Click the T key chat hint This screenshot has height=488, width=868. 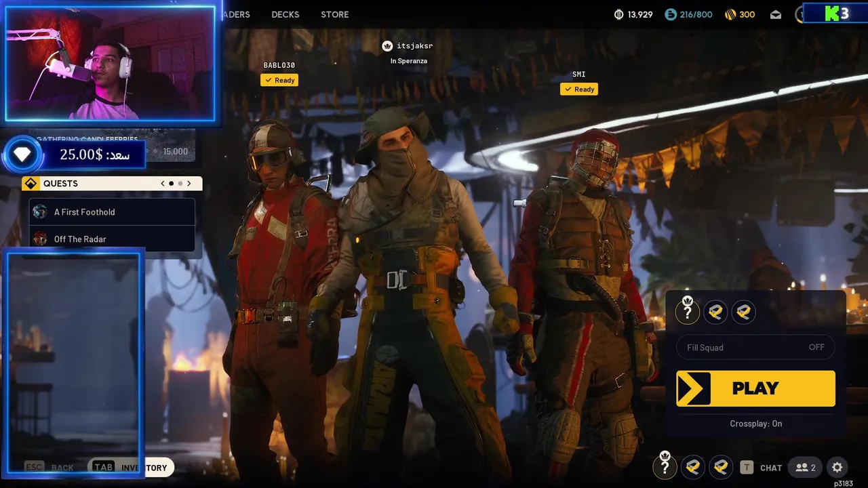747,467
